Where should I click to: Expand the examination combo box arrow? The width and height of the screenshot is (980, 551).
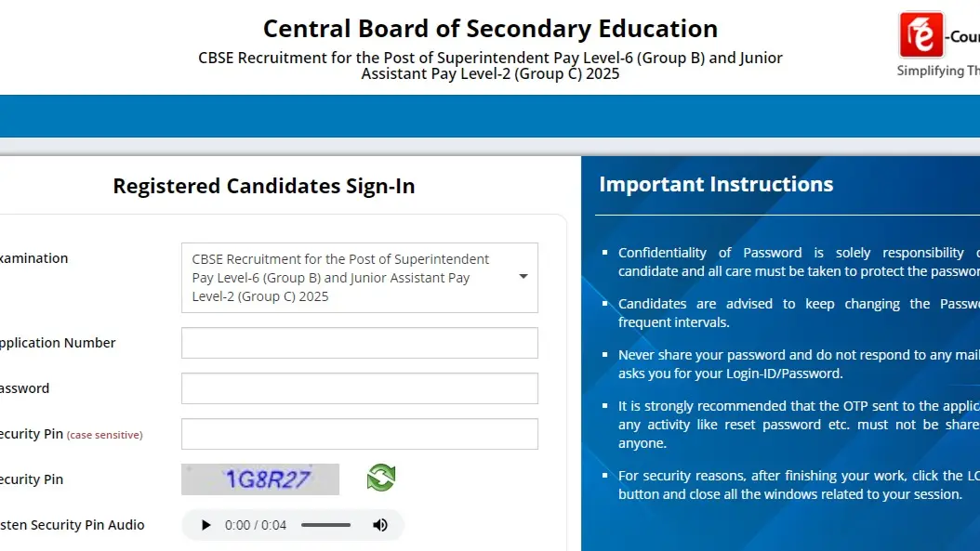pos(523,276)
